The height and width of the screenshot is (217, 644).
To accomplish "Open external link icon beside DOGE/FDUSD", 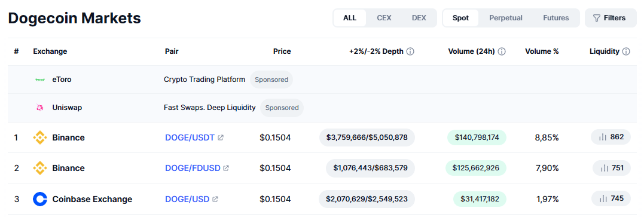I will click(x=226, y=168).
